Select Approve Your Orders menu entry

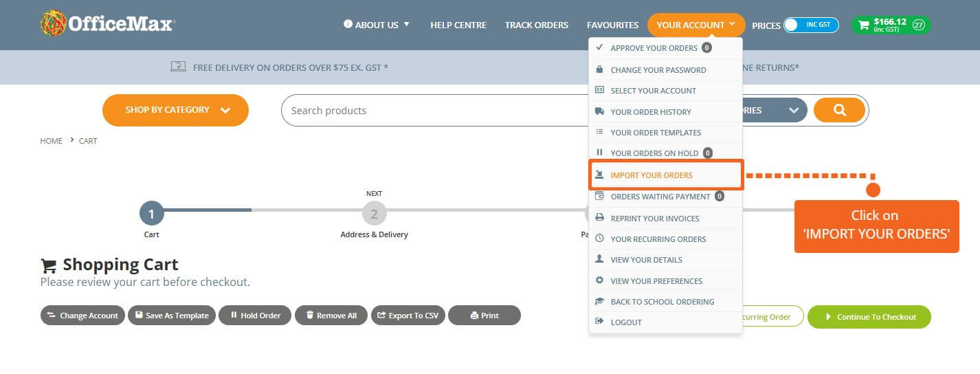665,48
